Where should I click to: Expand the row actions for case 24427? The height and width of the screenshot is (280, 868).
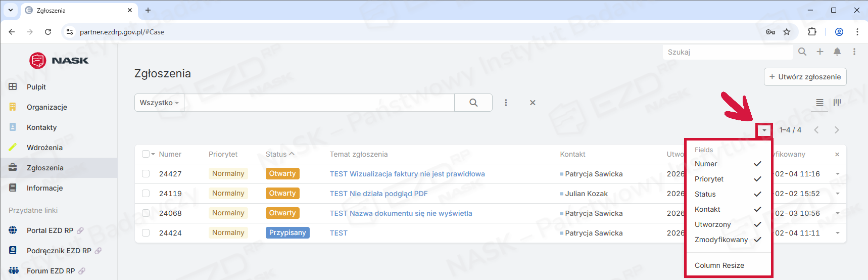(x=838, y=174)
